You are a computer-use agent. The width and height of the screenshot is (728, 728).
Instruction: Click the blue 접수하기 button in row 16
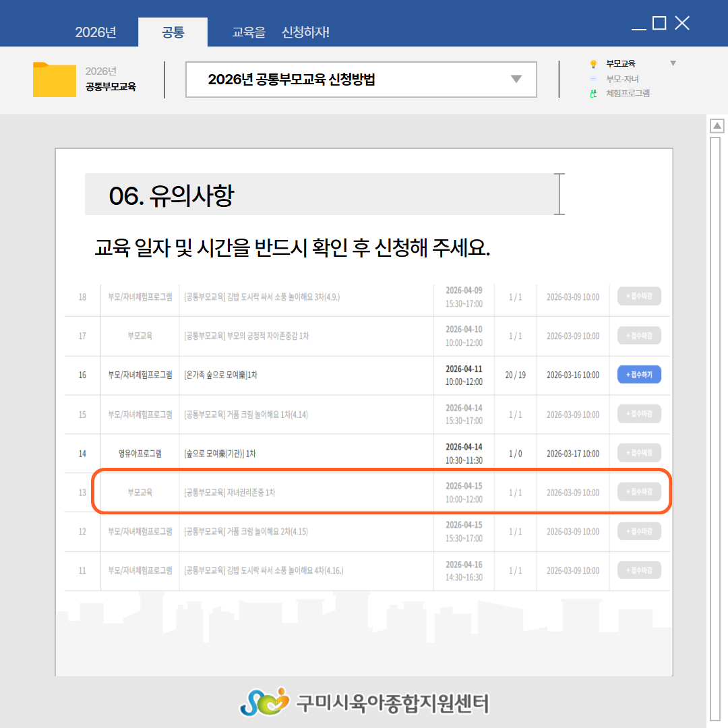point(639,375)
